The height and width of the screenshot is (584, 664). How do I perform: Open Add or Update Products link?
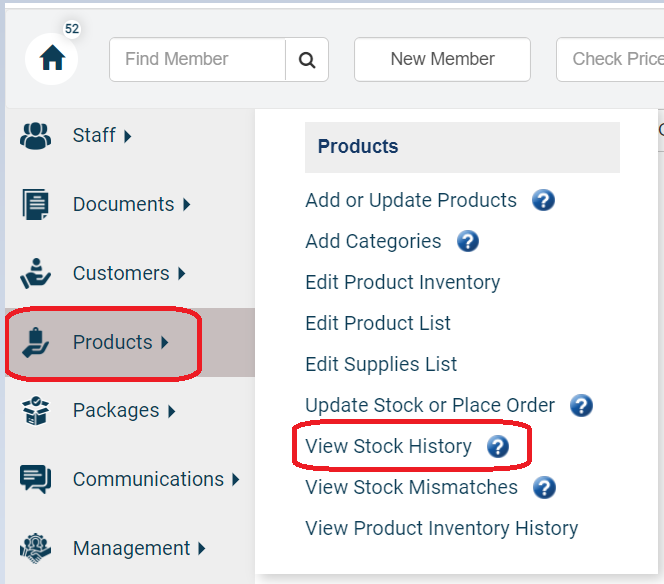tap(411, 200)
